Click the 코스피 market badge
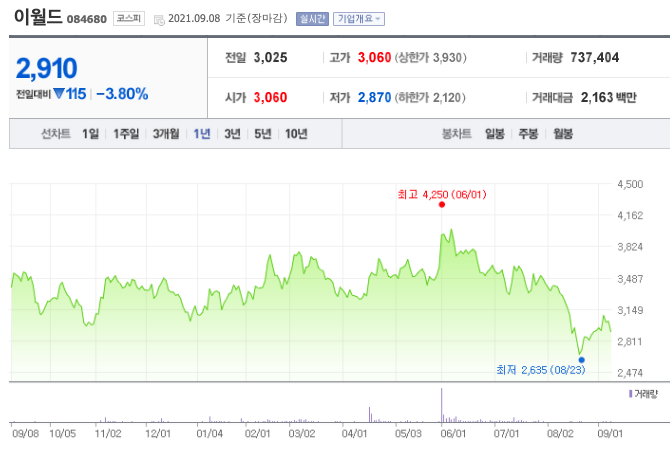Image resolution: width=670 pixels, height=457 pixels. pos(129,18)
